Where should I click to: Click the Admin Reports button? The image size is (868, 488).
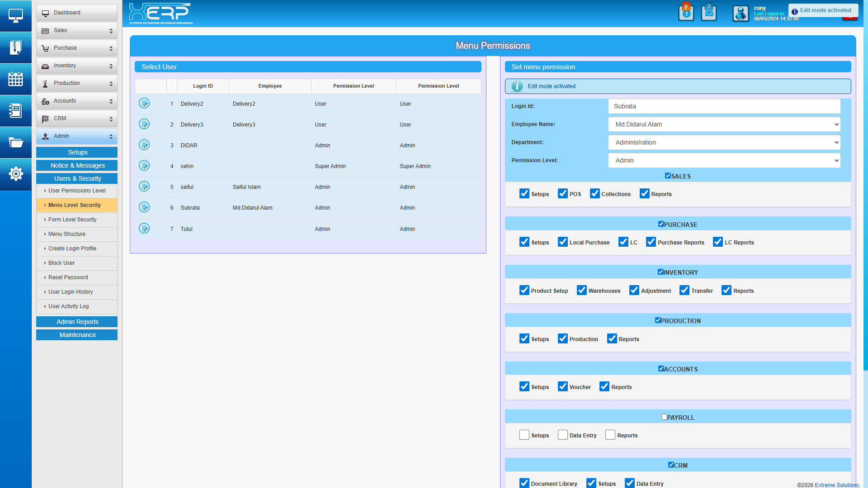77,322
